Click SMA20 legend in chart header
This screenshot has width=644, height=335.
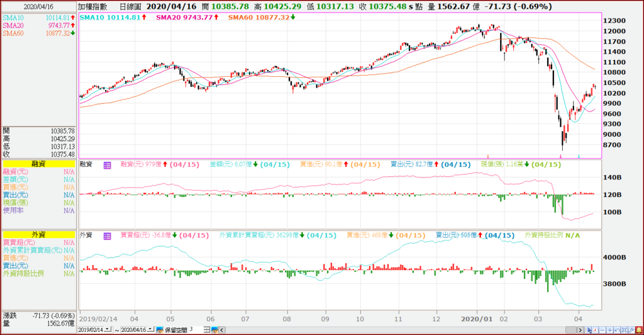[187, 17]
